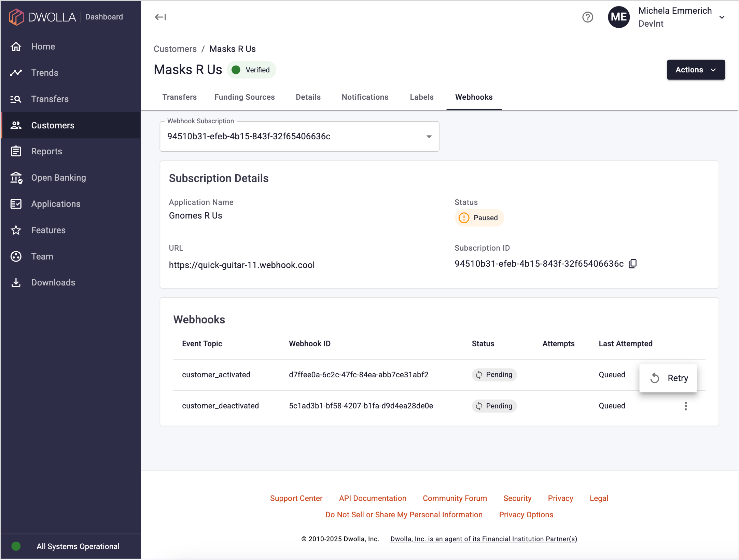The image size is (739, 560).
Task: Click the Financial Institution Partner agent link
Action: tap(484, 539)
